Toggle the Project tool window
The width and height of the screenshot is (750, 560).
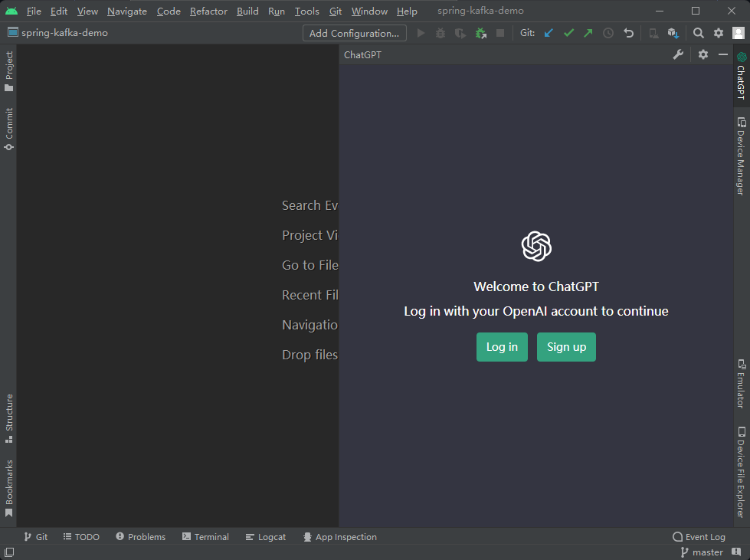tap(8, 71)
